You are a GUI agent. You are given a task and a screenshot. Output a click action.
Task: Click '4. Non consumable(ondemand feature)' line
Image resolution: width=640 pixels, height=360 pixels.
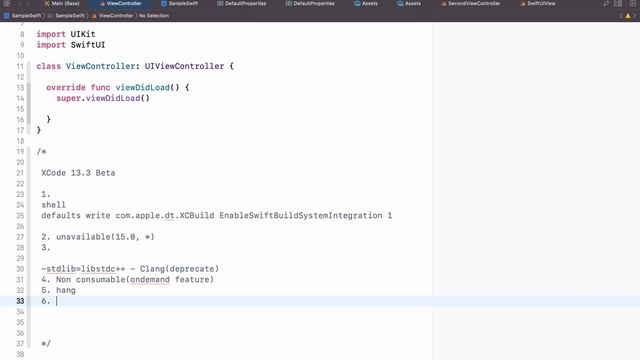[127, 279]
